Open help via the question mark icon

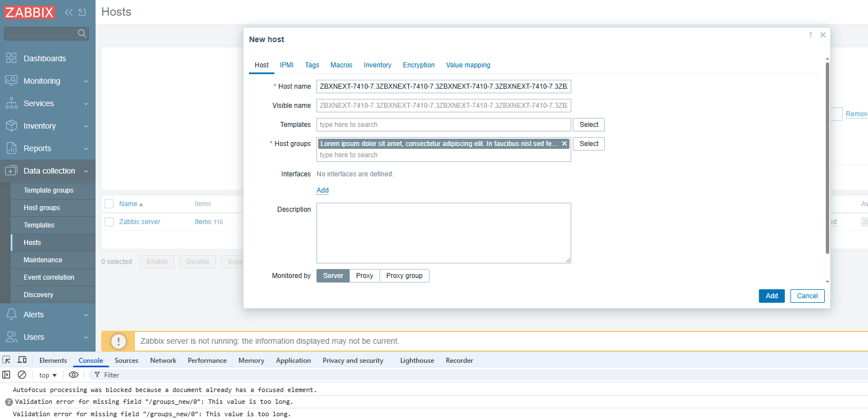click(x=810, y=35)
